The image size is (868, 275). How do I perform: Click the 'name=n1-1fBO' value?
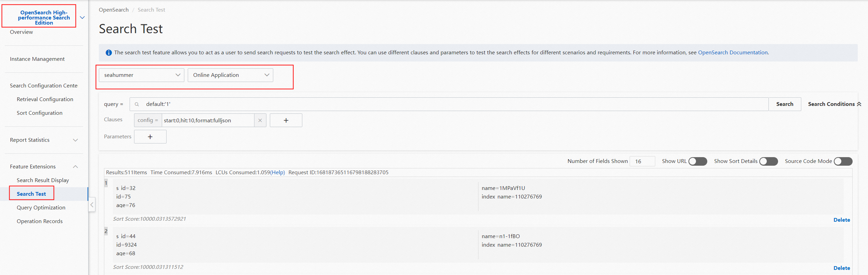point(501,236)
